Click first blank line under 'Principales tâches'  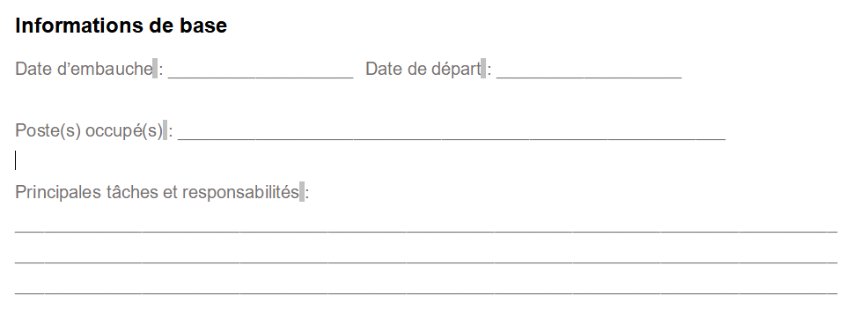(426, 229)
